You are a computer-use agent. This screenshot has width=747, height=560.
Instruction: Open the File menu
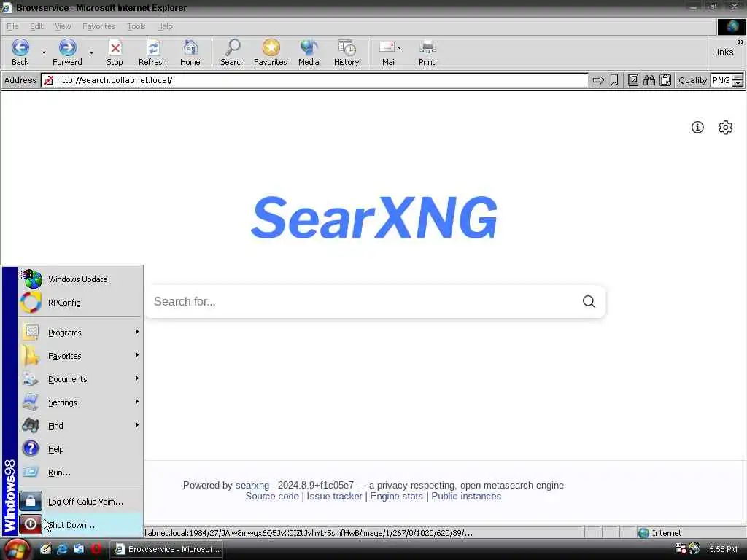(x=12, y=26)
